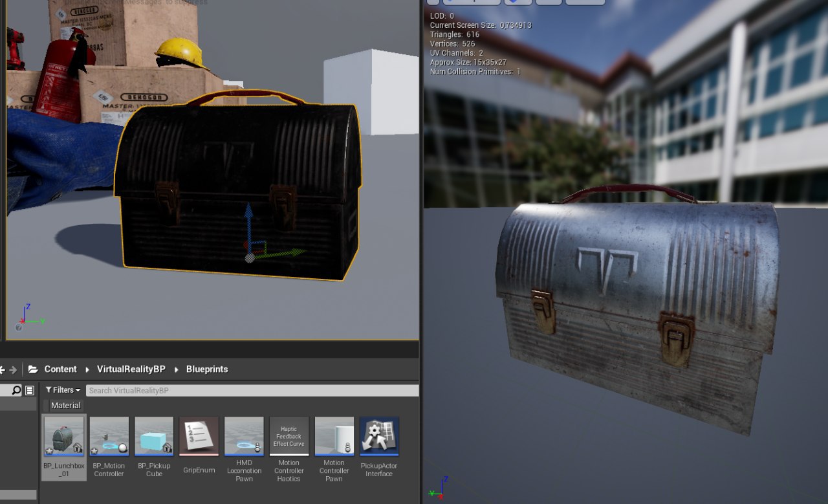Click the HMD Locomotion Pawn name label
The height and width of the screenshot is (504, 828).
pos(244,471)
